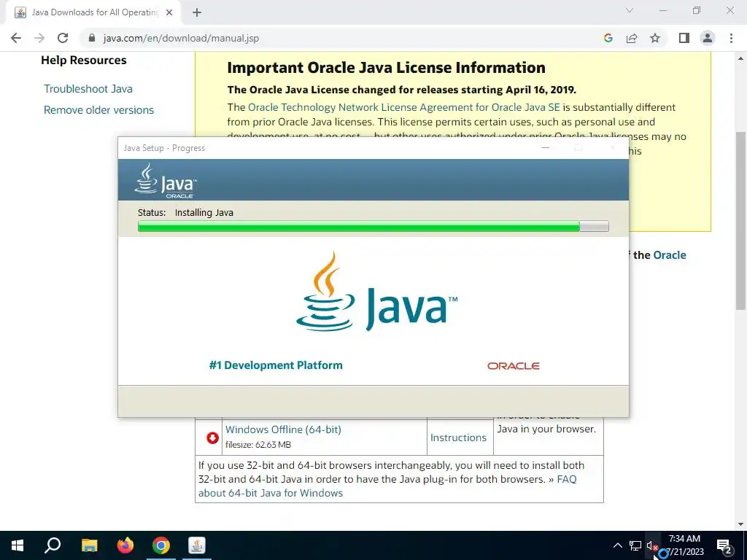
Task: Click the muted volume tray icon
Action: pos(652,545)
